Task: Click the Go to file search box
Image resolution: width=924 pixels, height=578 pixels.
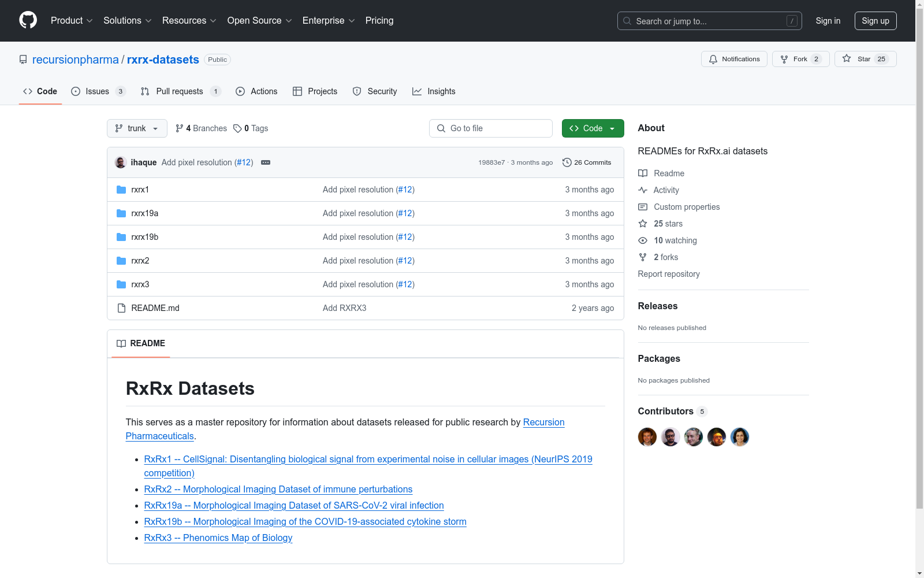Action: pos(491,128)
